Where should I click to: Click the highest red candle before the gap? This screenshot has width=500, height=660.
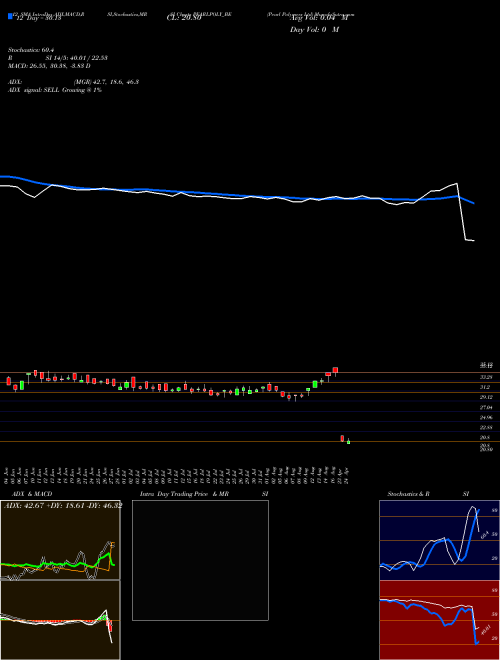tap(335, 370)
